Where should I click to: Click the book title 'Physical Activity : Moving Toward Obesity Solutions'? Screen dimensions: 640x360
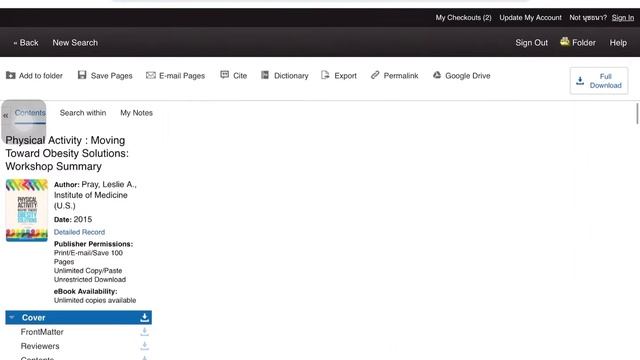pyautogui.click(x=67, y=153)
